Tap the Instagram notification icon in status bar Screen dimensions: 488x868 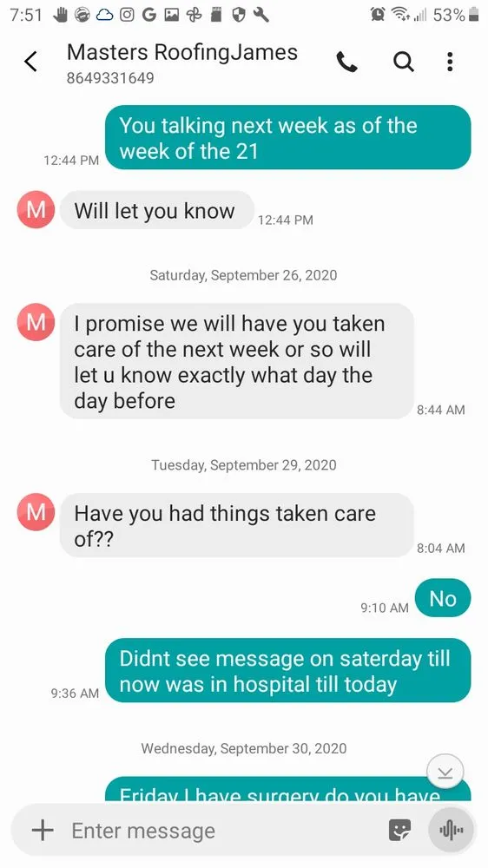pyautogui.click(x=127, y=15)
